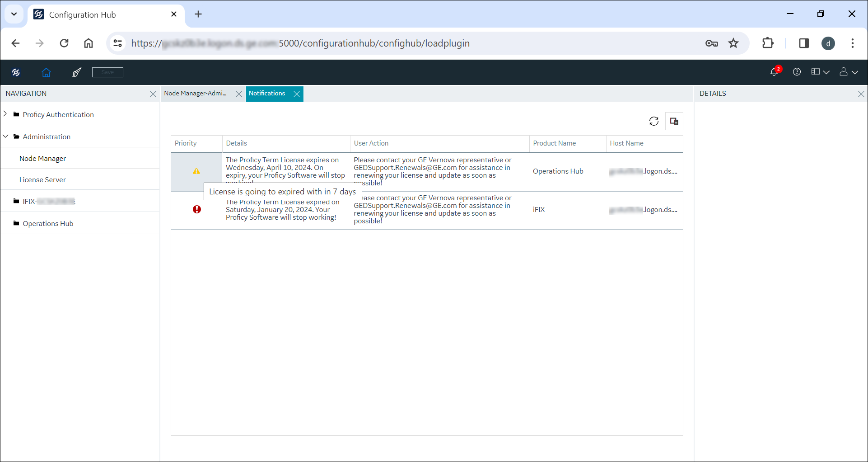
Task: Close the Node Manager tab
Action: (239, 94)
